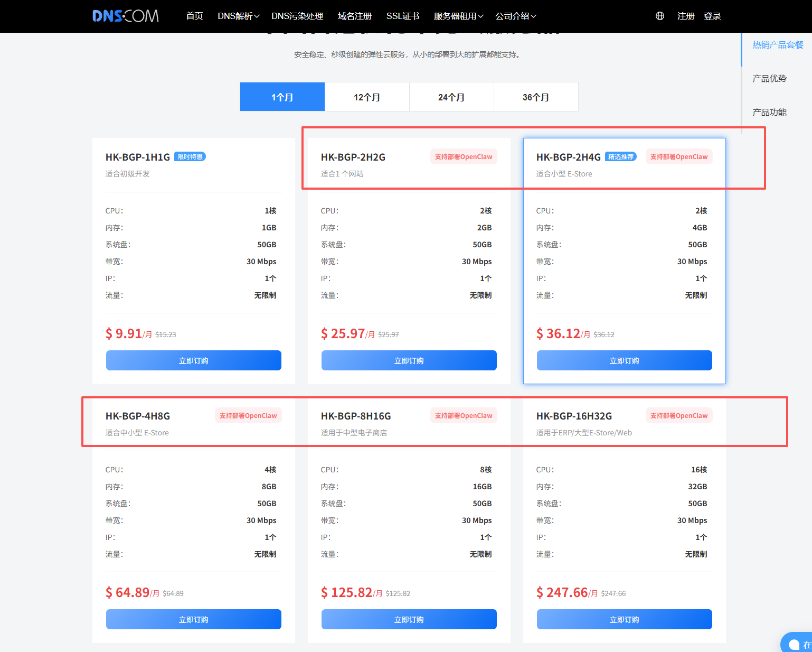This screenshot has width=812, height=652.
Task: Click the OpenClaw tag on HK-BGP-4H8G
Action: pyautogui.click(x=248, y=416)
